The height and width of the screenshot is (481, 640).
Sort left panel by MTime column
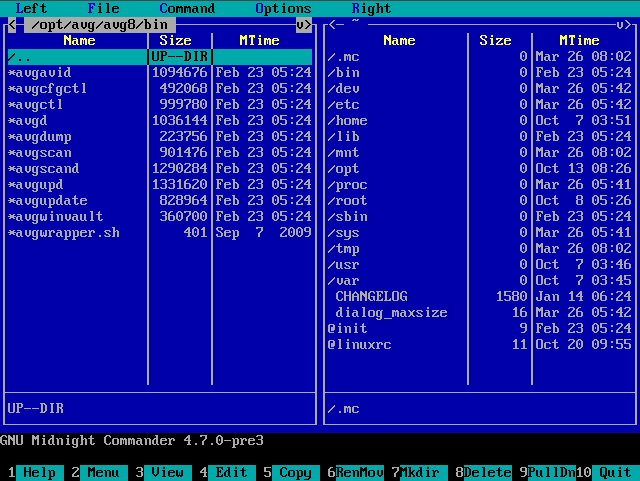point(259,40)
